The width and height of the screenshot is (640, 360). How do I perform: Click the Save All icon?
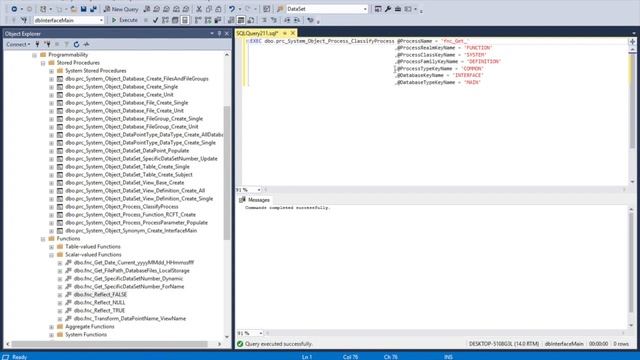pos(93,9)
